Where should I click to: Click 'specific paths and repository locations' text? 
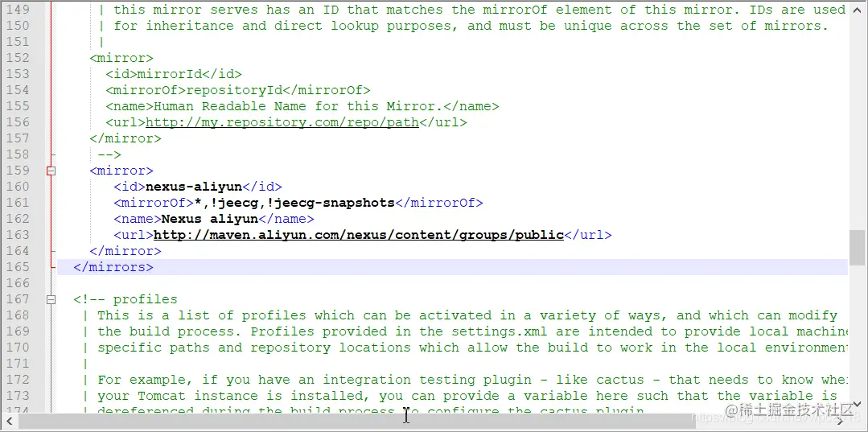254,348
